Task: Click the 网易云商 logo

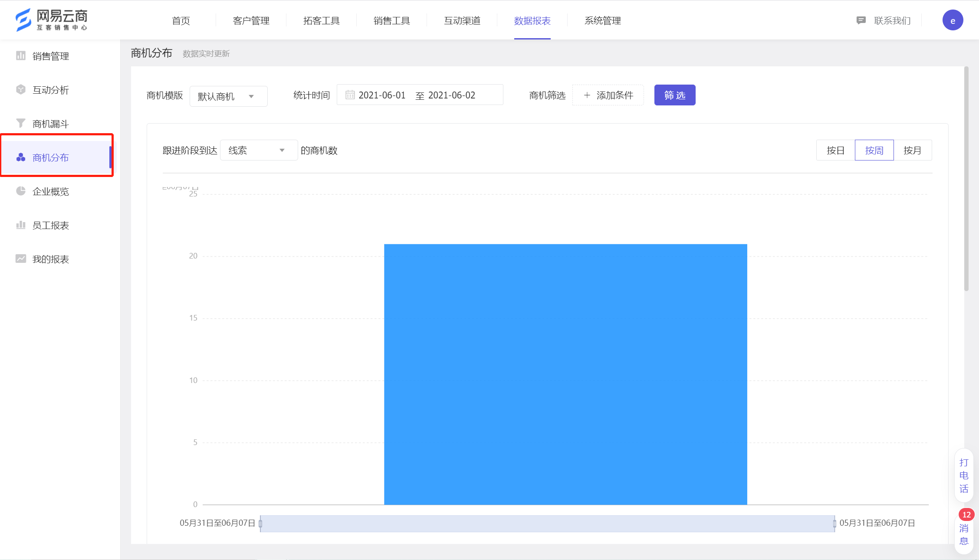Action: pyautogui.click(x=51, y=20)
